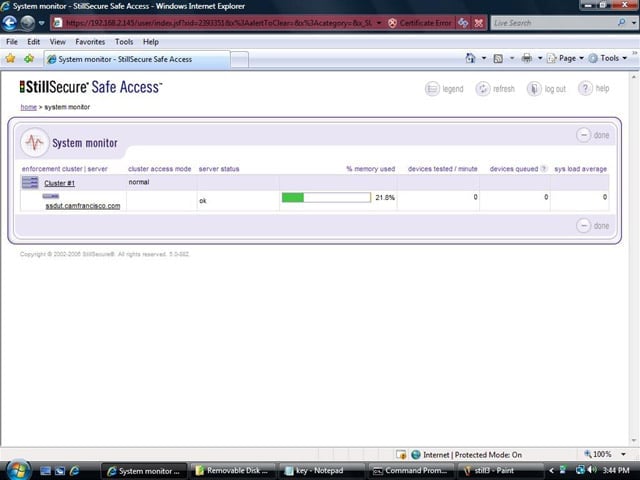Click the page vertical scrollbar up arrow
This screenshot has width=640, height=480.
tap(634, 77)
